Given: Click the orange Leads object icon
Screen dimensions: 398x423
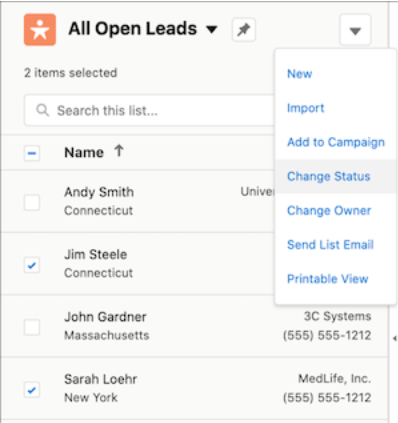Looking at the screenshot, I should [x=40, y=29].
